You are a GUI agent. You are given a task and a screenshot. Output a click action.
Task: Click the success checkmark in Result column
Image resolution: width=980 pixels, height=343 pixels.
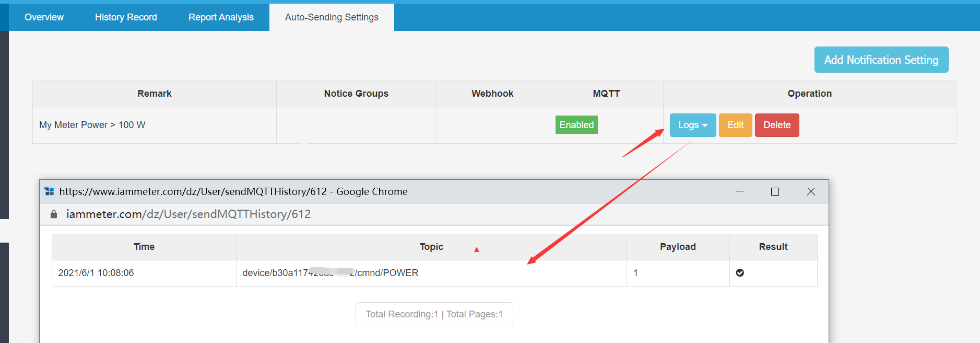(740, 273)
